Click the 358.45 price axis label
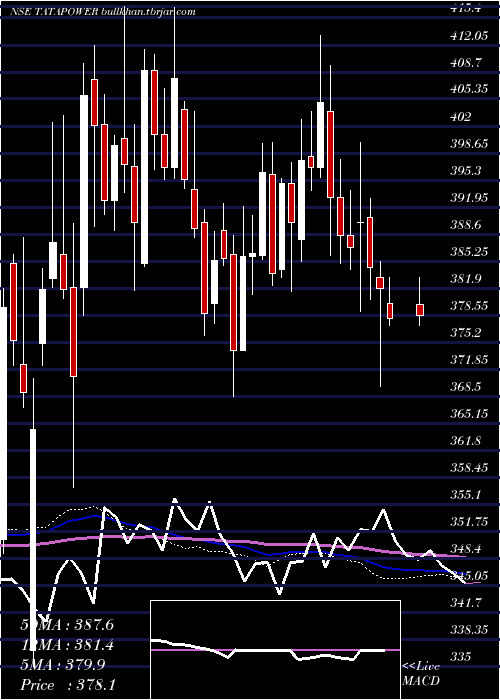The image size is (500, 700). [469, 468]
